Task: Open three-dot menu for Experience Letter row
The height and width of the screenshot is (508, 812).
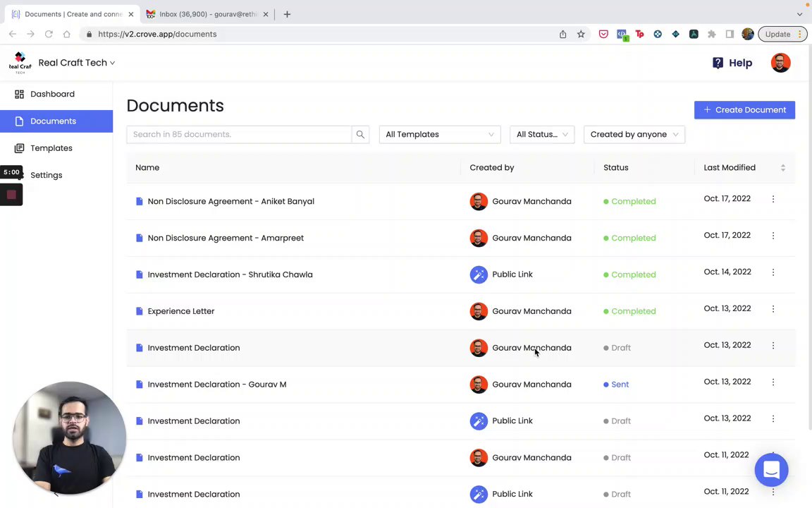Action: (773, 309)
